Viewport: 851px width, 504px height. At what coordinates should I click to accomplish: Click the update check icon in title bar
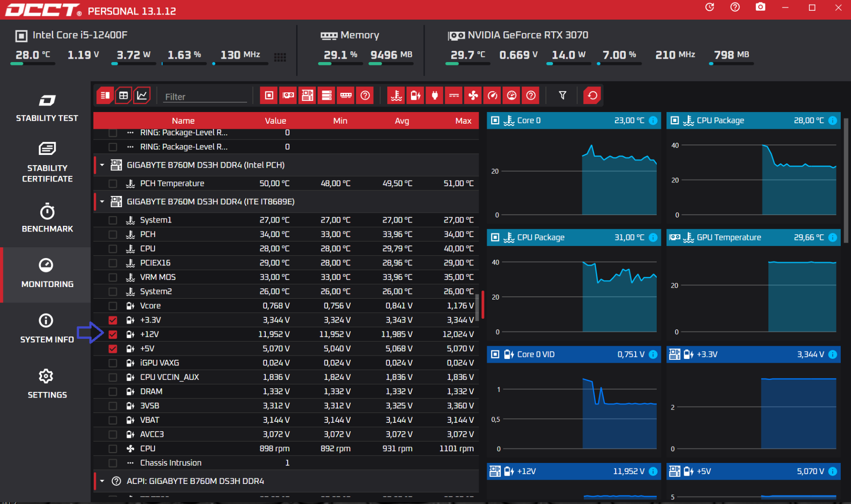(709, 7)
